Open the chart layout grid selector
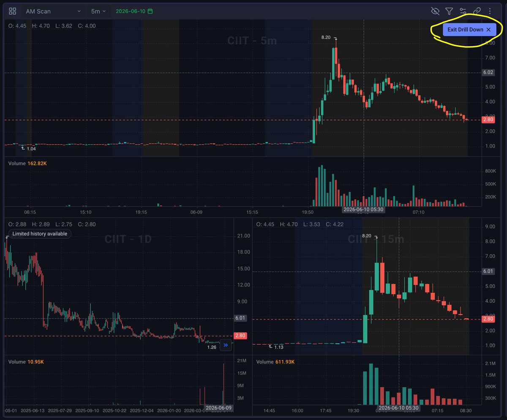Viewport: 507px width, 420px height. coord(12,11)
